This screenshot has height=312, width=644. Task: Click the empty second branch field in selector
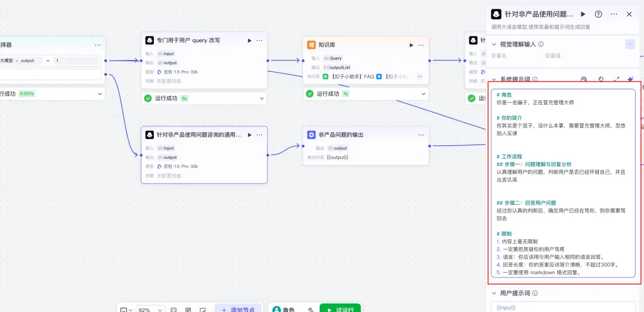pyautogui.click(x=51, y=74)
